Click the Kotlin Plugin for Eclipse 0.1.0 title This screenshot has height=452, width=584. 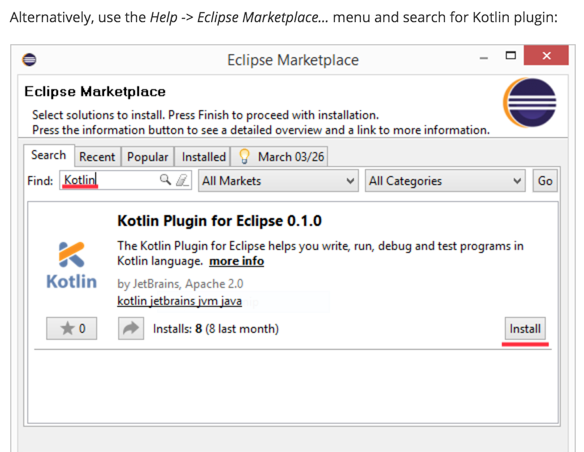(219, 221)
